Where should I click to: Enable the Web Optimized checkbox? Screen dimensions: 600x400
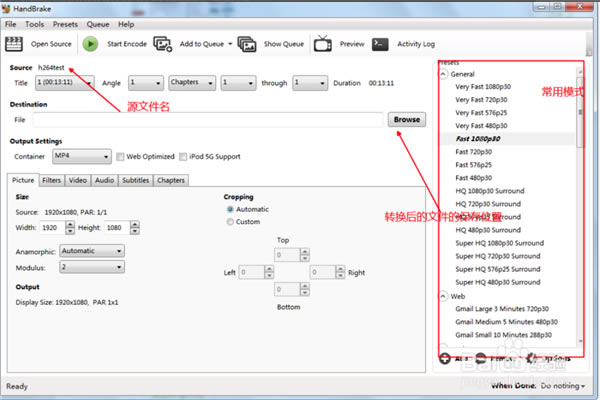(120, 156)
